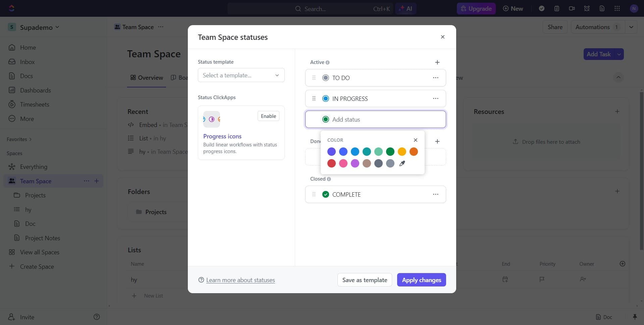Viewport: 644px width, 325px height.
Task: Open the Reminders alarm clock icon
Action: pyautogui.click(x=587, y=8)
